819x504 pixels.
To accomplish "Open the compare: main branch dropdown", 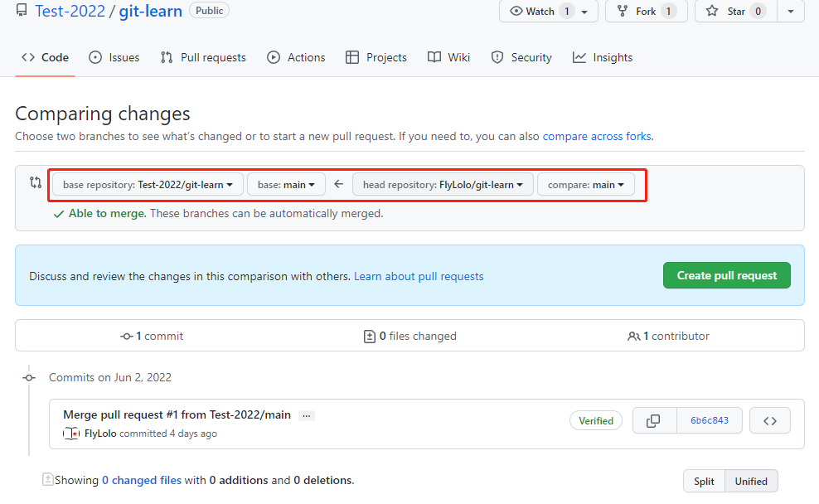I will 586,185.
